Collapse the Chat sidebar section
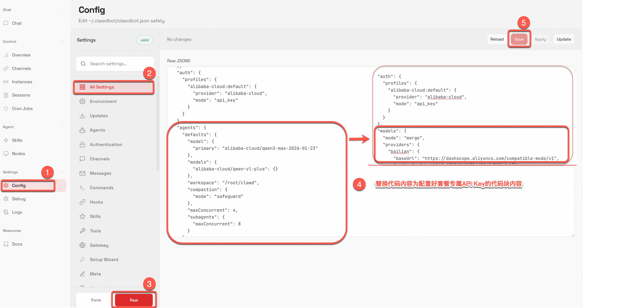Viewport: 644px width, 308px height. (62, 10)
